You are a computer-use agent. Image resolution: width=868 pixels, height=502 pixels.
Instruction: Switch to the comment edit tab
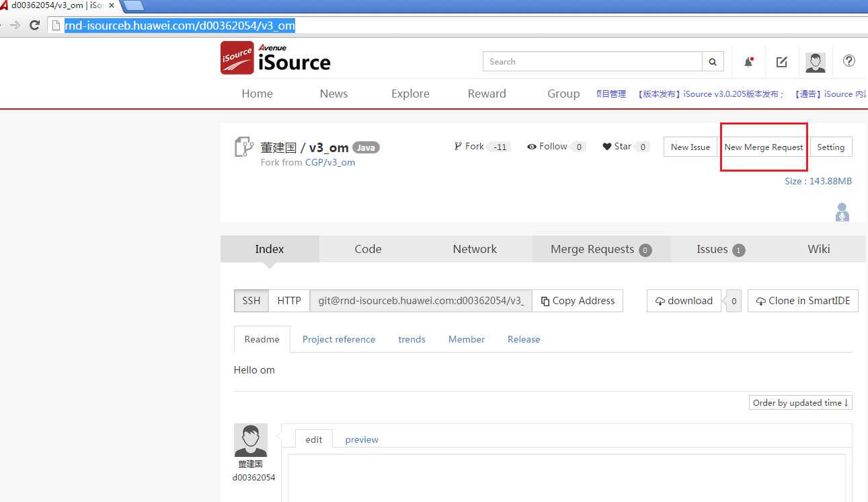point(314,439)
